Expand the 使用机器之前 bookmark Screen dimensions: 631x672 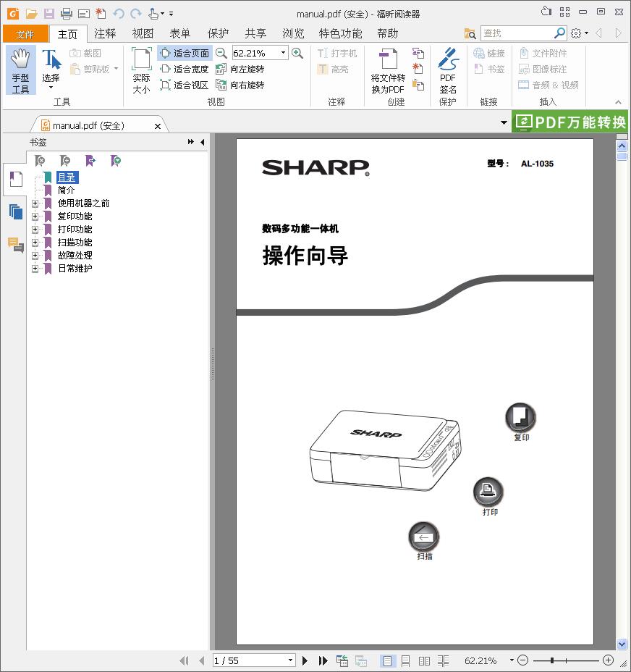coord(35,203)
